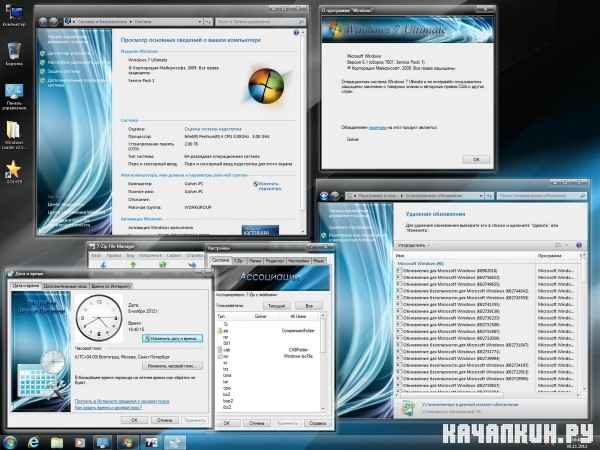The width and height of the screenshot is (600, 450).
Task: Go forward in the installed updates window
Action: tap(335, 196)
